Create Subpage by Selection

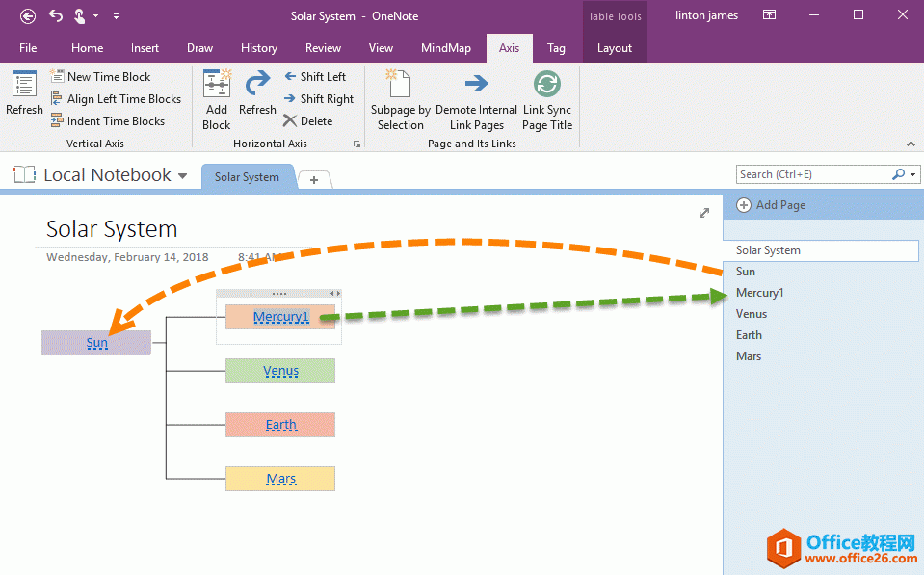400,96
